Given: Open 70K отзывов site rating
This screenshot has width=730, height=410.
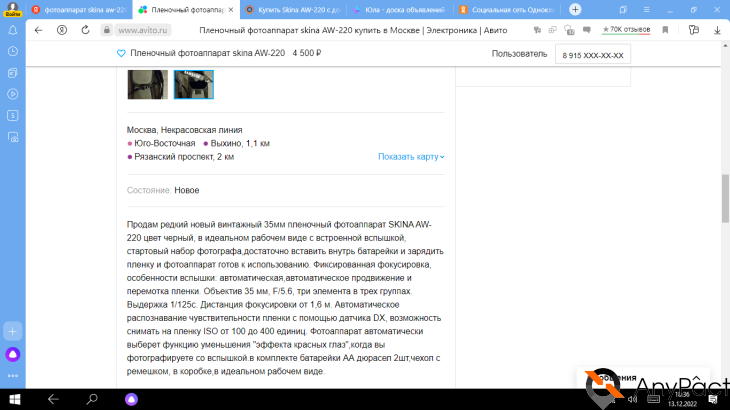Looking at the screenshot, I should (626, 30).
